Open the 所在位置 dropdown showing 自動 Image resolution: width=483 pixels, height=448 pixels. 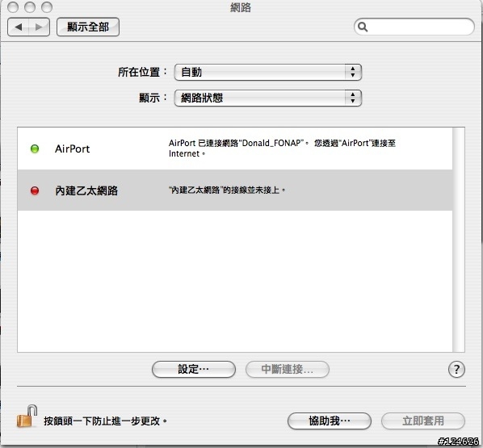point(267,73)
